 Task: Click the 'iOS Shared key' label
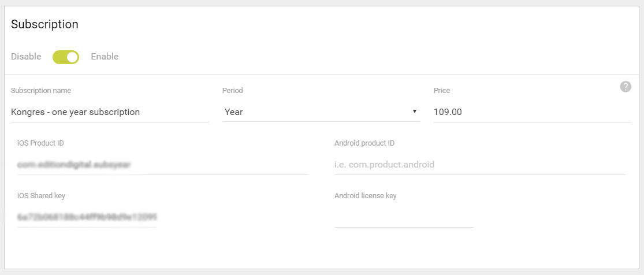click(41, 196)
